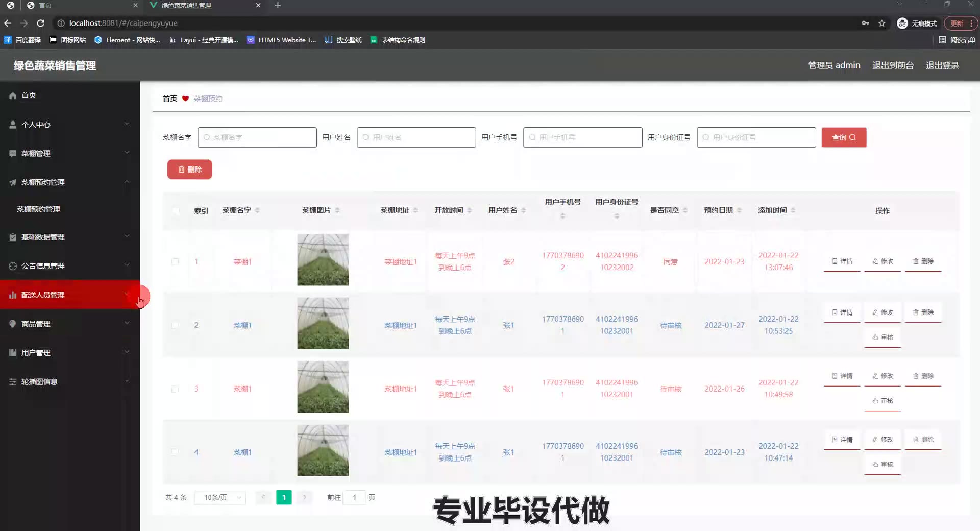The height and width of the screenshot is (531, 980).
Task: Bookmark this page with the star icon
Action: point(881,23)
